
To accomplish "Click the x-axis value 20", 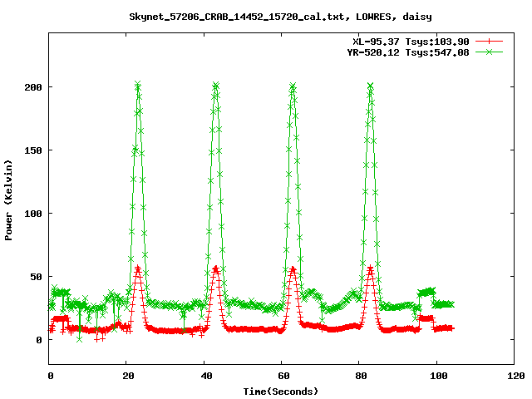I will [x=129, y=376].
